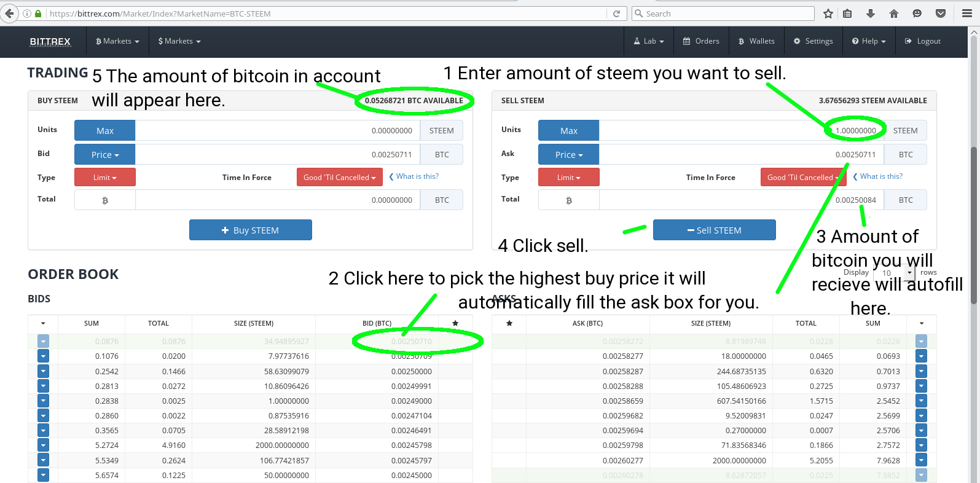Click the buy Bid price input field
Image resolution: width=980 pixels, height=483 pixels.
coord(278,155)
